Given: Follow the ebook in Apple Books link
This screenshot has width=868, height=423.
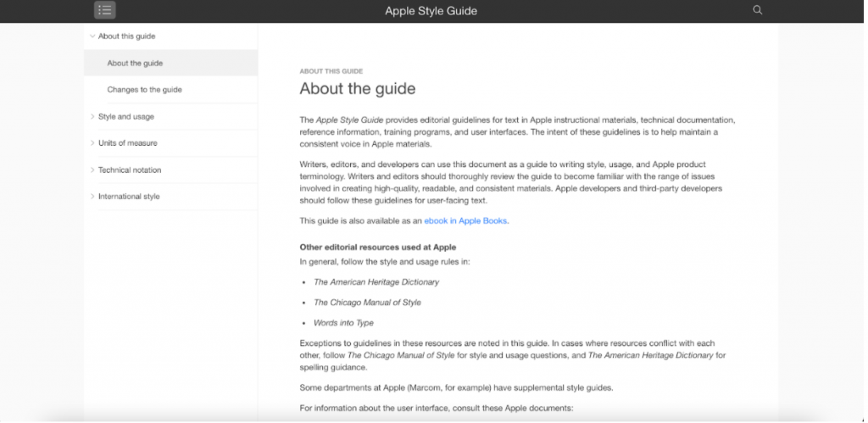Looking at the screenshot, I should pos(467,220).
